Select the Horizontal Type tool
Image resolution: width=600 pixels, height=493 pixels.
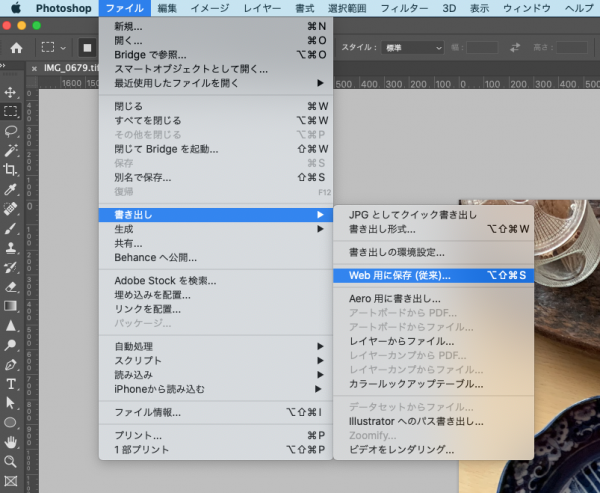point(11,384)
